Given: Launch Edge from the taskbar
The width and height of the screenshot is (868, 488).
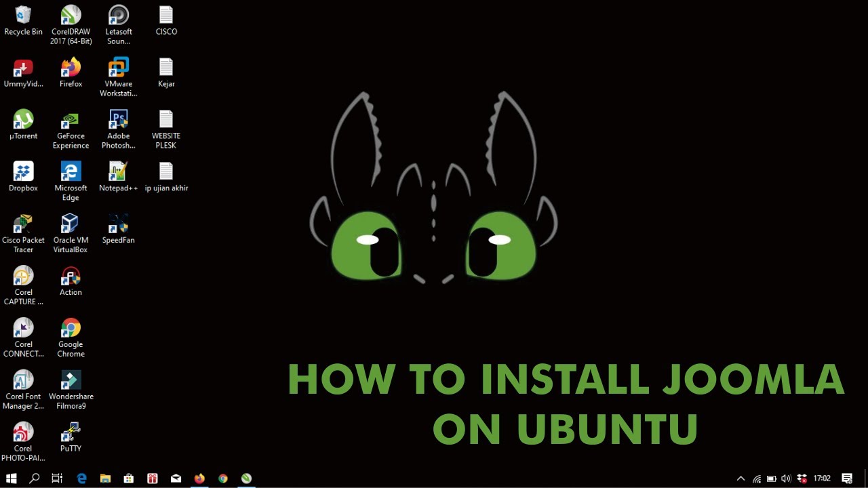Looking at the screenshot, I should click(81, 479).
